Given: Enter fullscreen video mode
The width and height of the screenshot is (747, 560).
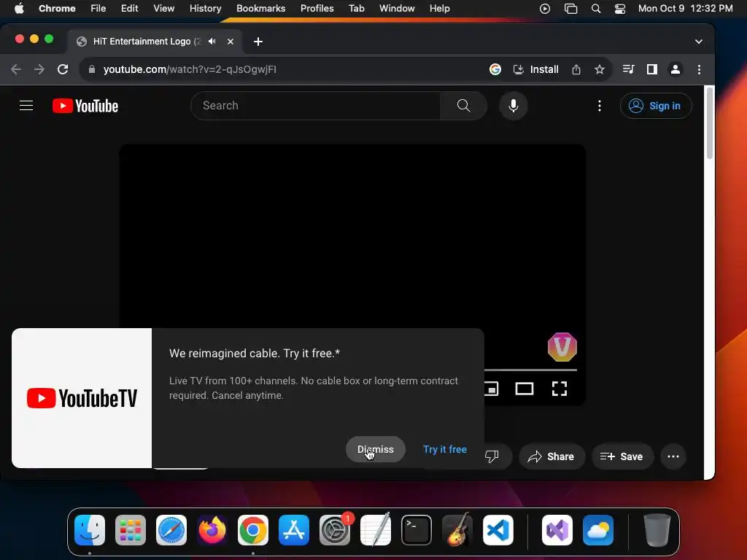Looking at the screenshot, I should point(560,389).
